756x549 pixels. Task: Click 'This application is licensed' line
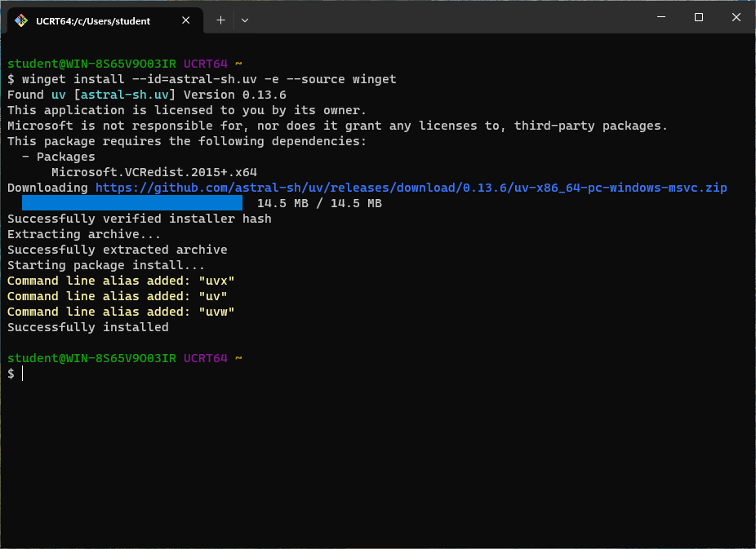(x=187, y=110)
